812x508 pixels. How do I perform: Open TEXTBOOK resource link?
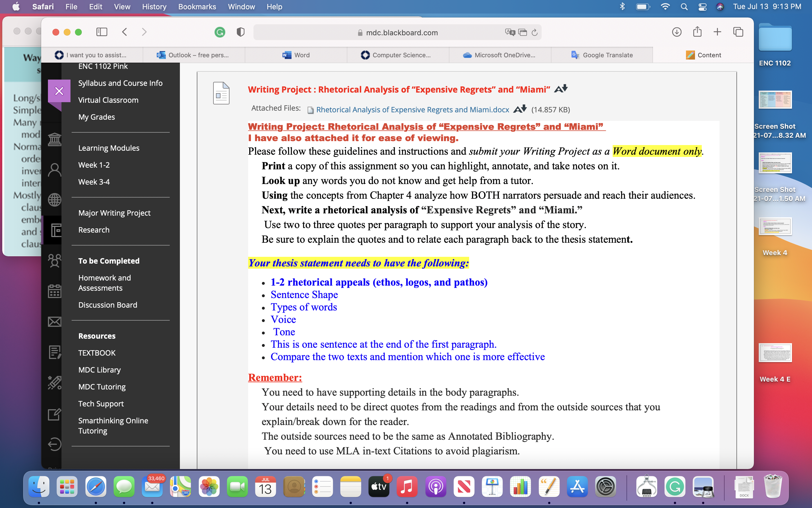[97, 353]
